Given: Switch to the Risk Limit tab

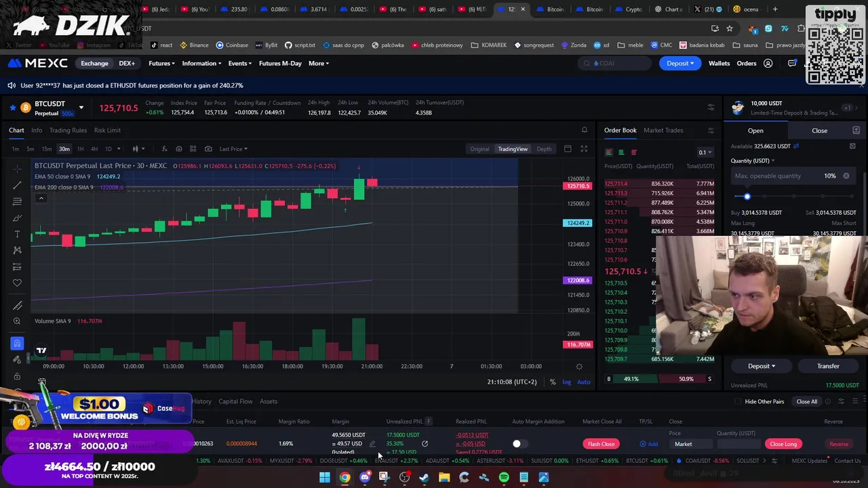Looking at the screenshot, I should [x=107, y=130].
